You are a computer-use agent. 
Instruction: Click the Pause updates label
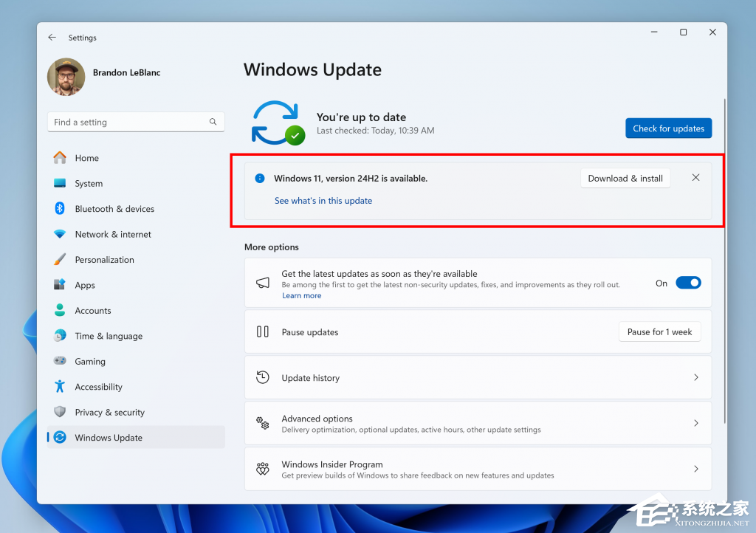(310, 332)
